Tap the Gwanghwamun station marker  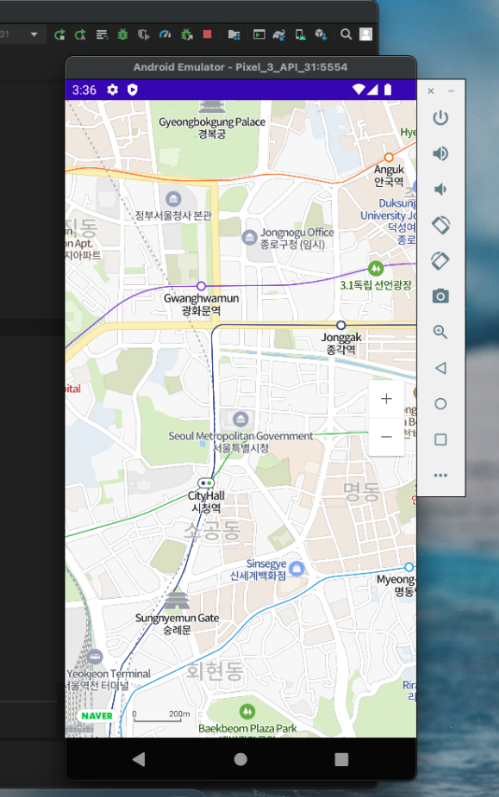point(201,286)
